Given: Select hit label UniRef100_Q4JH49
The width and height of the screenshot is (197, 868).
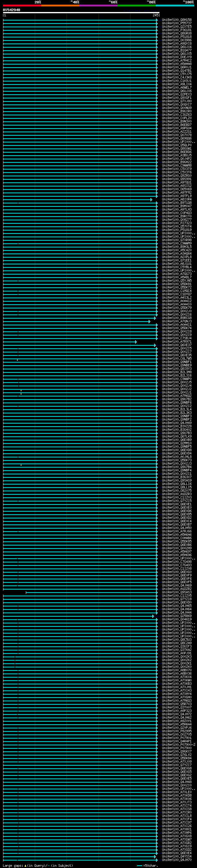Looking at the screenshot, I should point(177,423).
